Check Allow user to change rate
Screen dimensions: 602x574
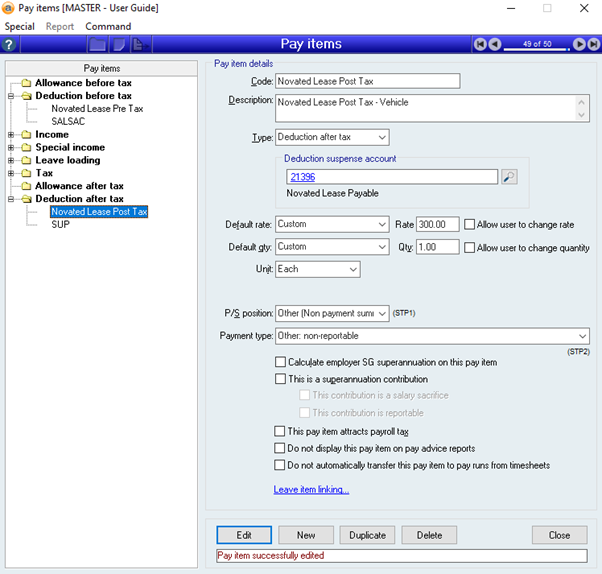pyautogui.click(x=469, y=225)
